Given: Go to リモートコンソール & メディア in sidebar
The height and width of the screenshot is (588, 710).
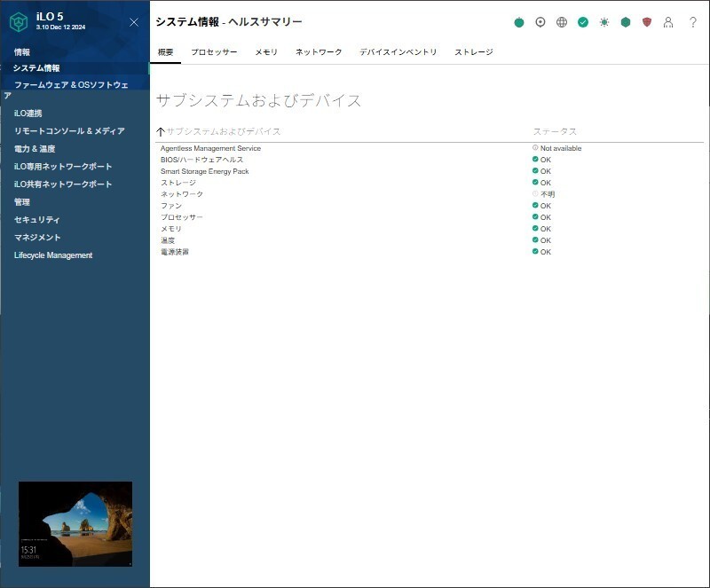Looking at the screenshot, I should pos(69,131).
